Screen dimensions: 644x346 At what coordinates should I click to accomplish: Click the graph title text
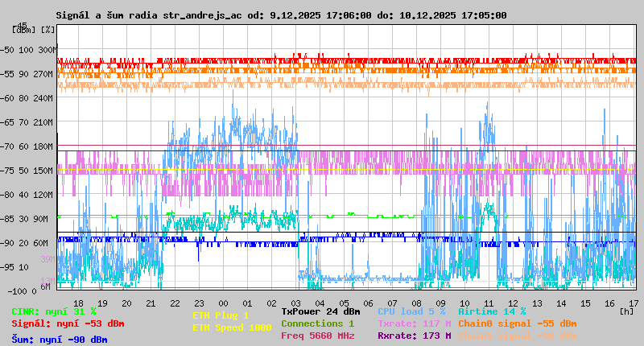281,15
